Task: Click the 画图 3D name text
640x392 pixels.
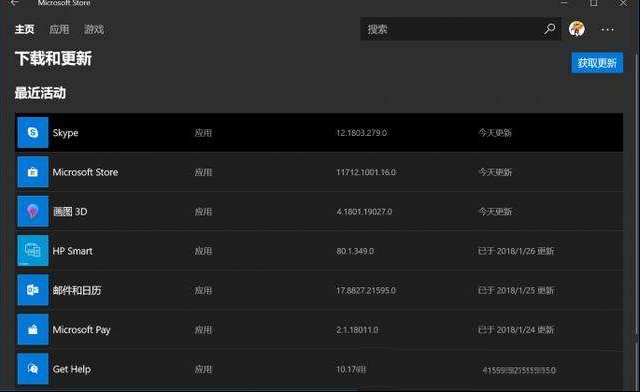Action: 70,212
